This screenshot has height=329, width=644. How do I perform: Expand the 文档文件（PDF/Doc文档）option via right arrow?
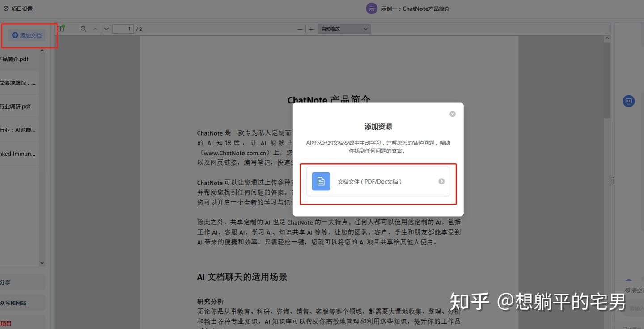pyautogui.click(x=441, y=181)
